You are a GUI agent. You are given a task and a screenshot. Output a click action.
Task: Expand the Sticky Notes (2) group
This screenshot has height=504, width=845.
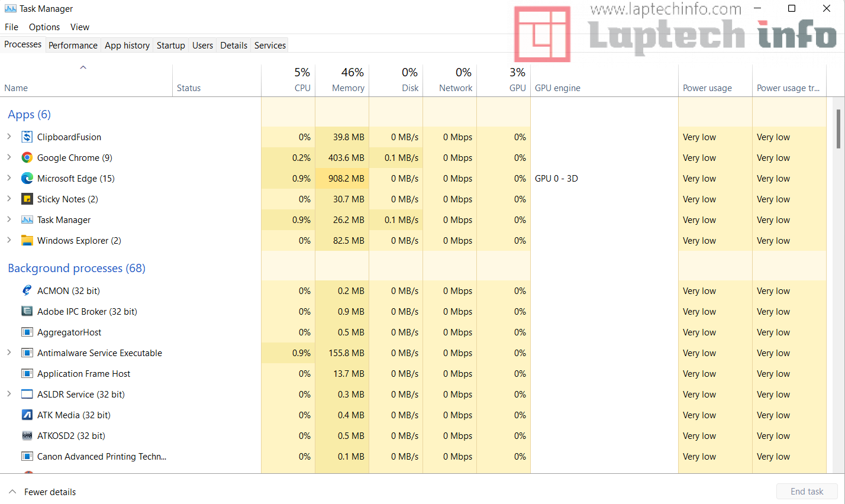click(x=9, y=199)
